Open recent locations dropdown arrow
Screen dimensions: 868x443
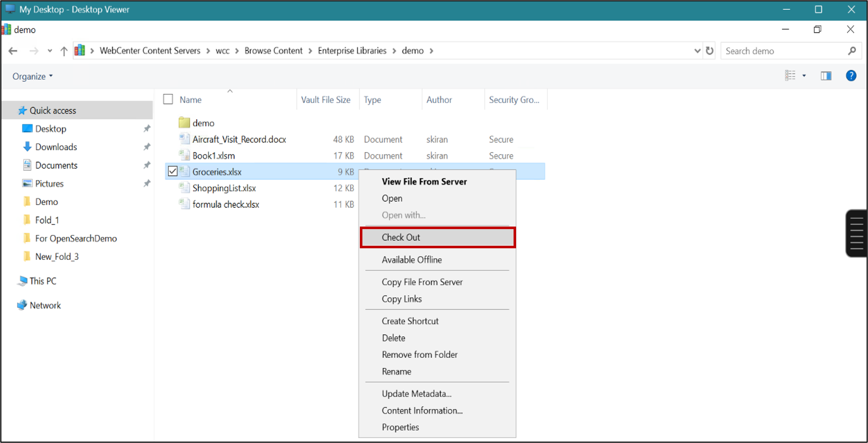50,51
